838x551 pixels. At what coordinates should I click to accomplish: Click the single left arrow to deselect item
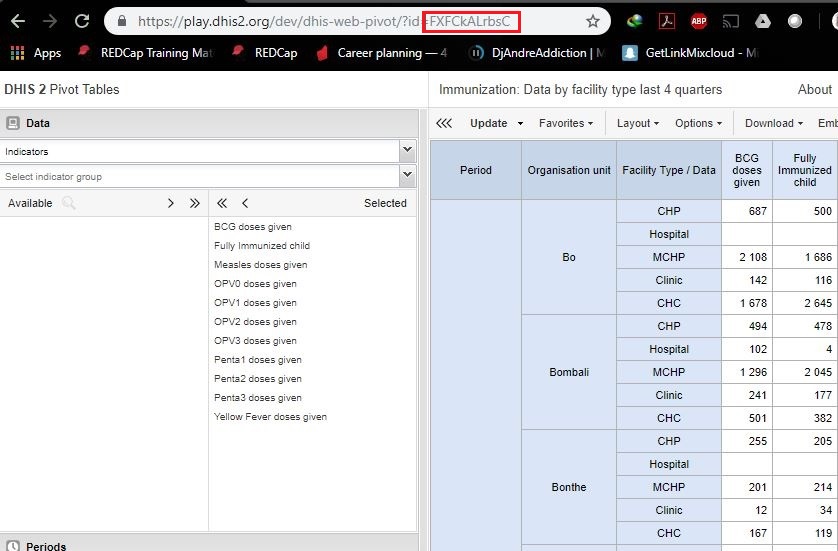tap(245, 203)
